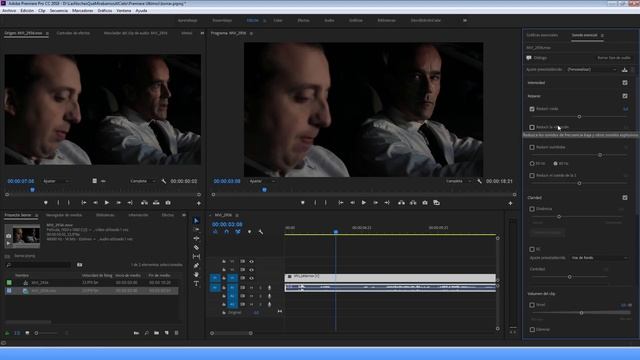Add marker in the timeline header
Image resolution: width=640 pixels, height=360 pixels.
[x=249, y=232]
